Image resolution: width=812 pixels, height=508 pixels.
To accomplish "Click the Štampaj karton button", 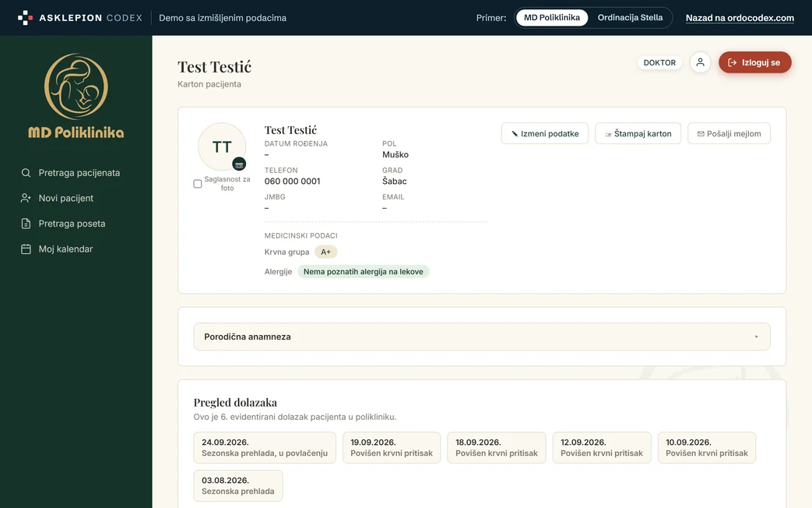I will click(638, 134).
